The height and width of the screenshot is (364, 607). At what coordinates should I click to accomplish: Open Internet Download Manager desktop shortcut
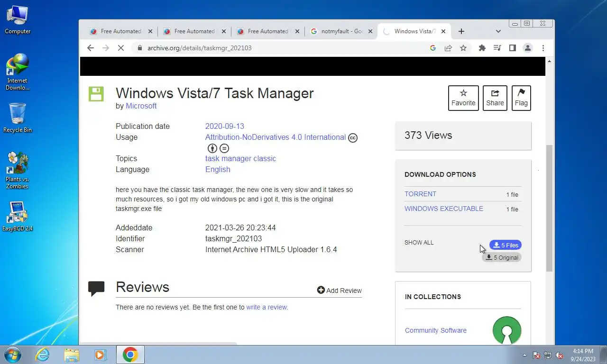(x=18, y=72)
